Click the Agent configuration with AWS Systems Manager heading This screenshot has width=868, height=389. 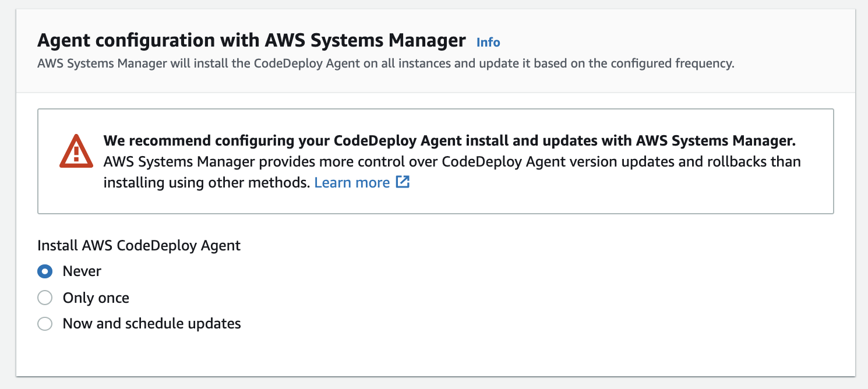point(251,41)
